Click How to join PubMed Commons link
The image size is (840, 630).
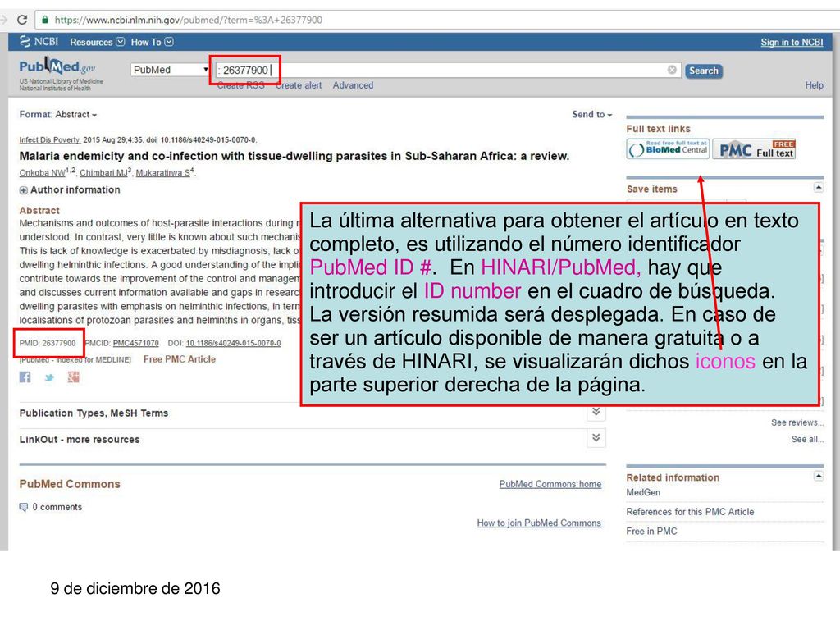point(539,523)
